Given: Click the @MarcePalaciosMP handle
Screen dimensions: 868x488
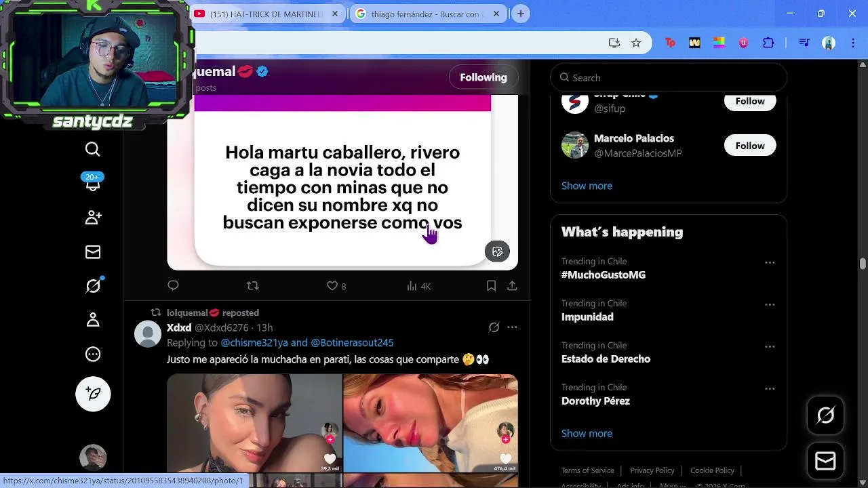Looking at the screenshot, I should tap(638, 153).
